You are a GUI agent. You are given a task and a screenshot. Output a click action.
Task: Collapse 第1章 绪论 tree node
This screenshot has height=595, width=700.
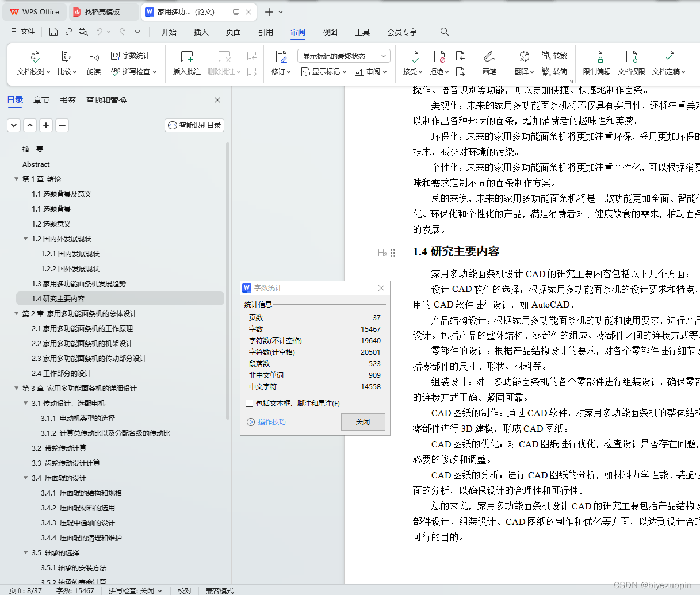17,179
